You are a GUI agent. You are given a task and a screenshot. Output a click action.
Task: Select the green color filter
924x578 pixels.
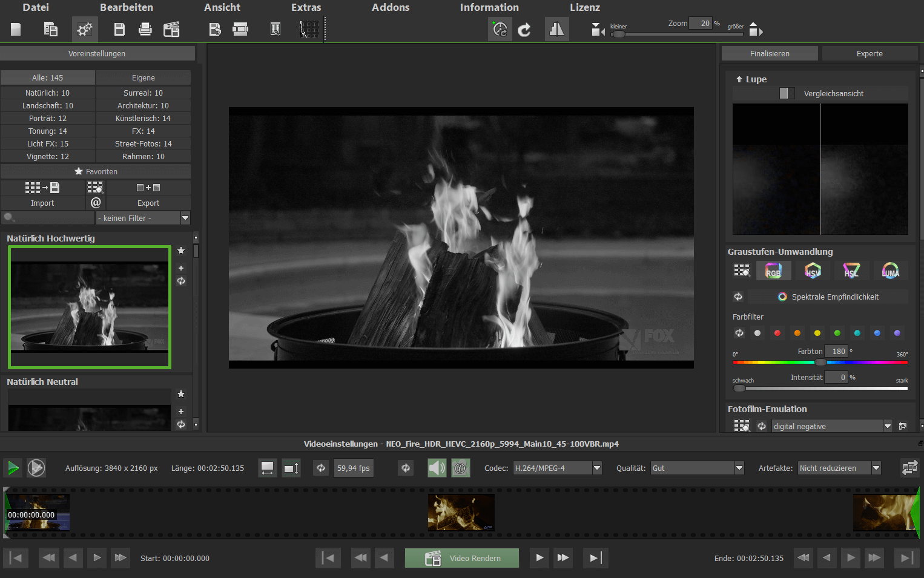pyautogui.click(x=837, y=333)
